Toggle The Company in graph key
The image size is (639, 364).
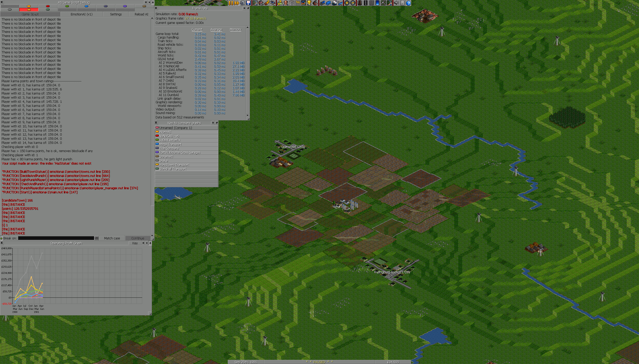click(x=186, y=148)
